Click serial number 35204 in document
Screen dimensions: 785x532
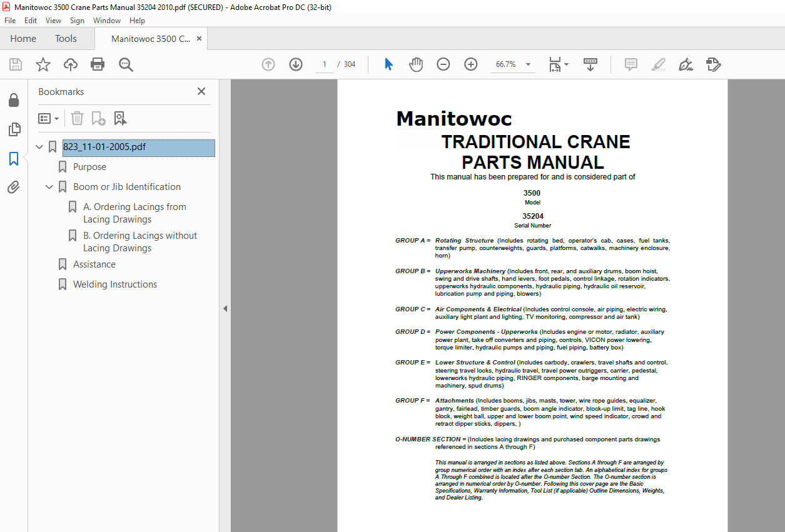coord(533,216)
